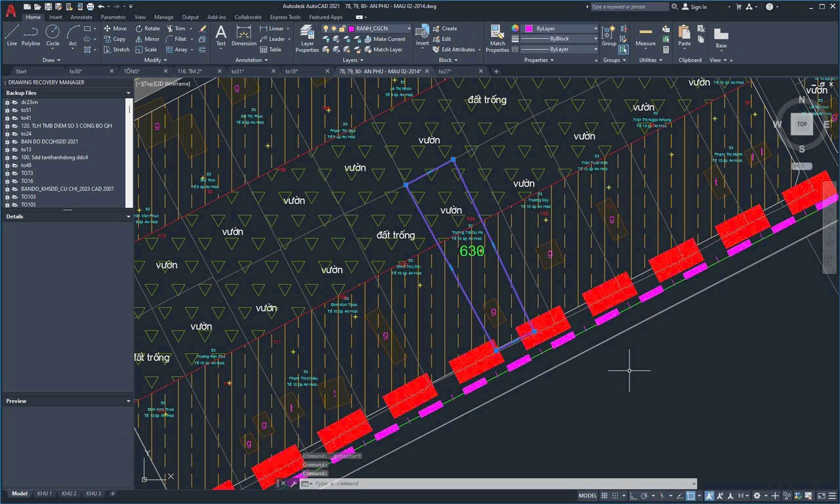Screen dimensions: 840x504
Task: Expand the Modify panel
Action: coord(154,60)
